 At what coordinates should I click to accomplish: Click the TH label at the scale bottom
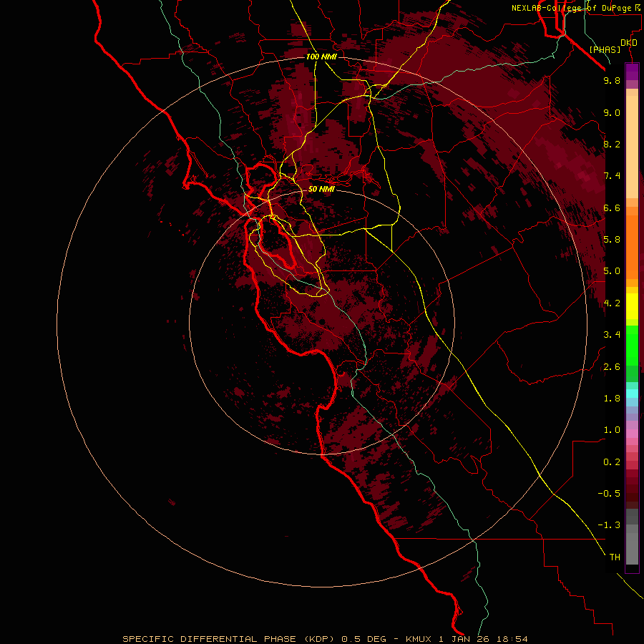(615, 557)
